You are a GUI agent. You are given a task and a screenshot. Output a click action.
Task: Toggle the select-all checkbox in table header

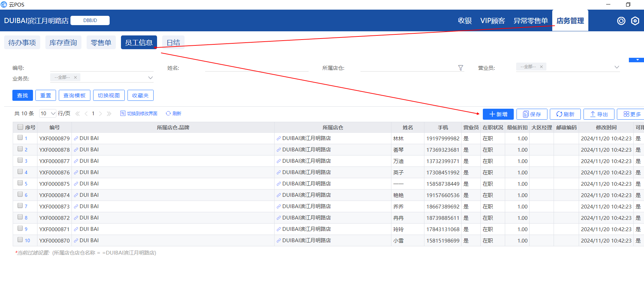pos(20,127)
